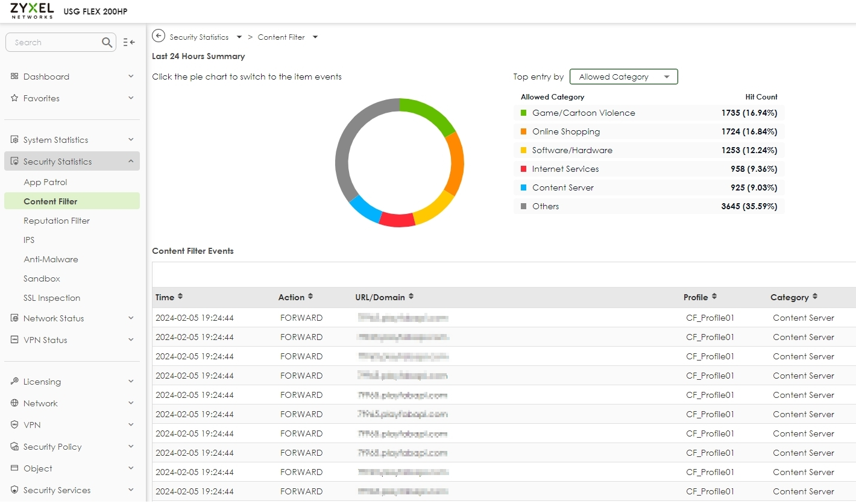Select the Dashboard icon in the sidebar
Screen dimensions: 856x504
click(14, 76)
